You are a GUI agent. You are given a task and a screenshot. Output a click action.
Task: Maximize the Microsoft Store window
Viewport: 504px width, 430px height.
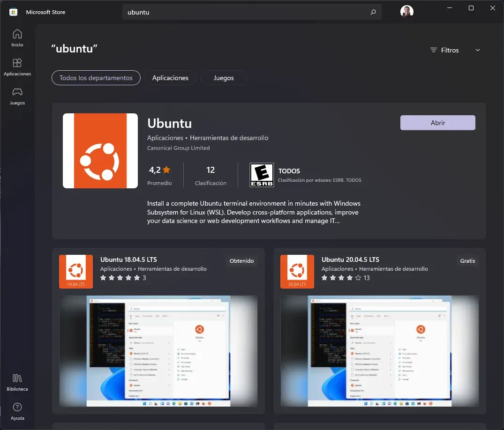tap(471, 8)
